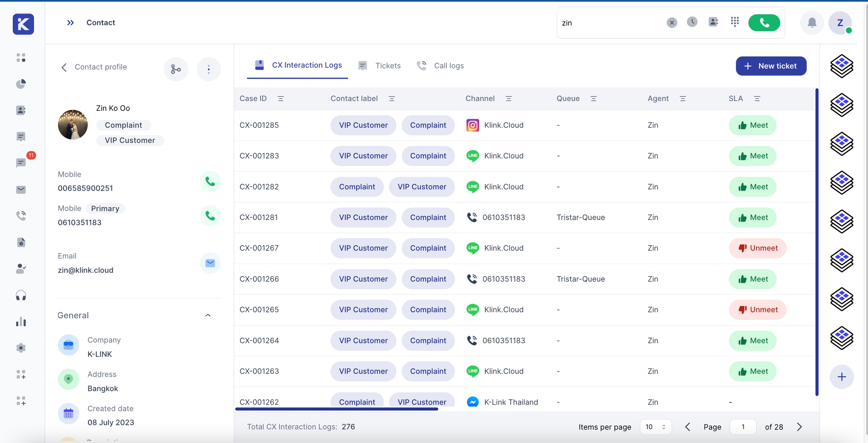Open chat inbox with 11 badge

pyautogui.click(x=21, y=163)
